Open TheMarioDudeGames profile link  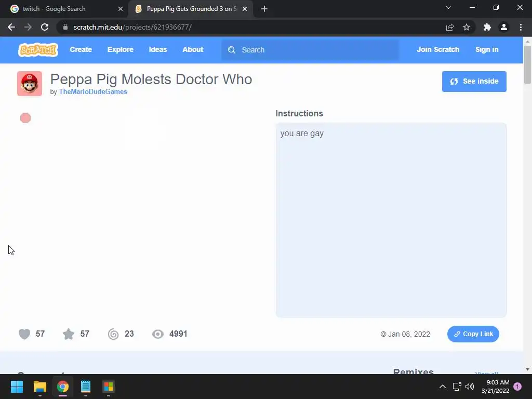[x=93, y=91]
